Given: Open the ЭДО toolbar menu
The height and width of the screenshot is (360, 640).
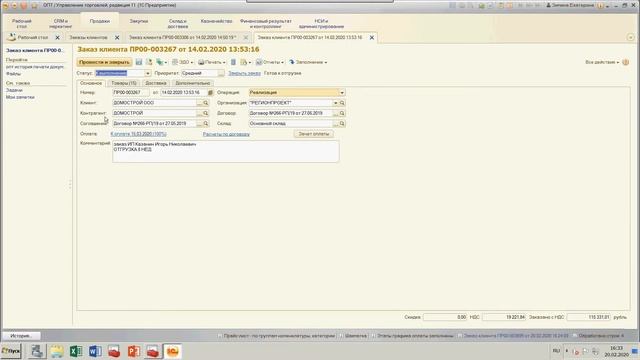Looking at the screenshot, I should [182, 62].
